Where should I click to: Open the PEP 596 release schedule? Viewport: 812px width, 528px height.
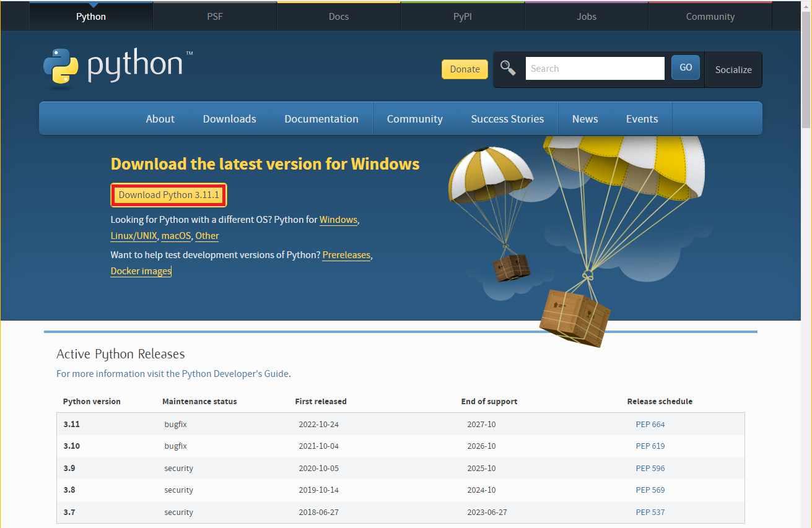[x=650, y=469]
